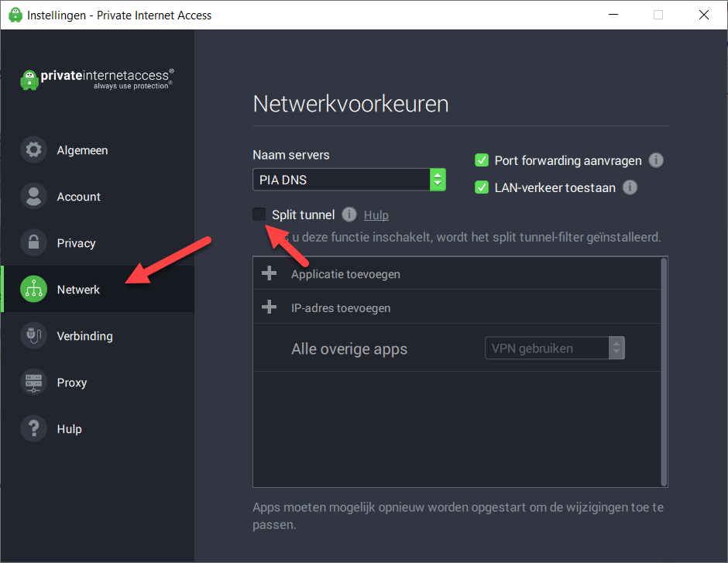Show info for LAN-verkeer toestaan
Viewport: 728px width, 563px height.
pyautogui.click(x=630, y=187)
